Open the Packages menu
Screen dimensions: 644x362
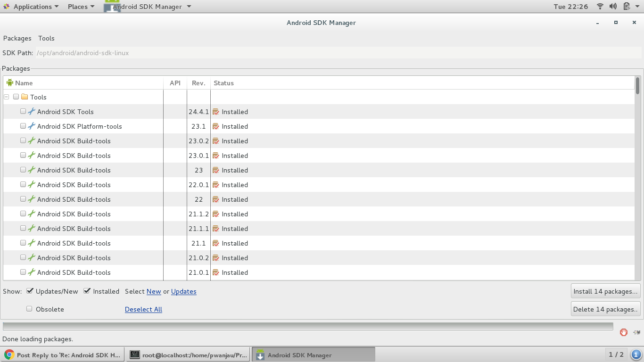pyautogui.click(x=17, y=38)
